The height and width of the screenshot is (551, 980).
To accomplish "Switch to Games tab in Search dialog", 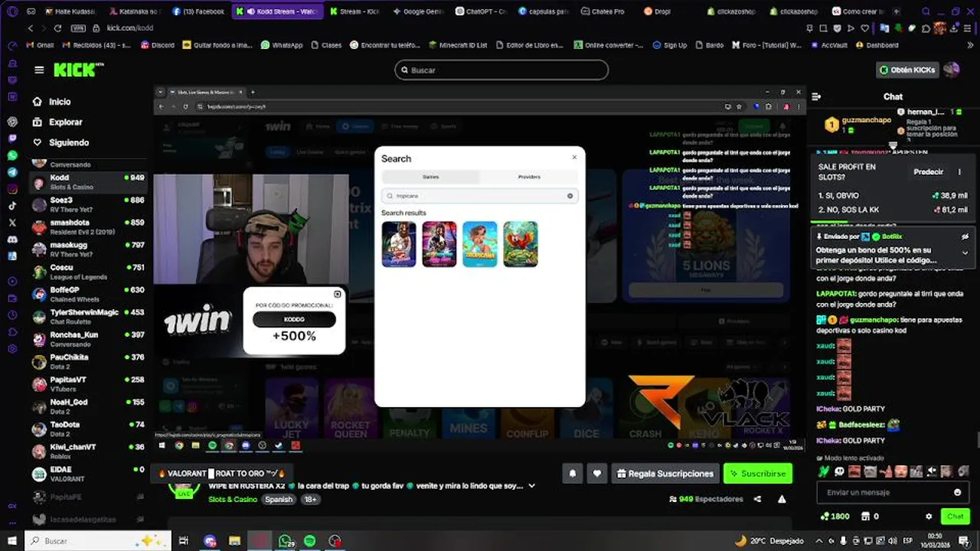I will [x=431, y=177].
